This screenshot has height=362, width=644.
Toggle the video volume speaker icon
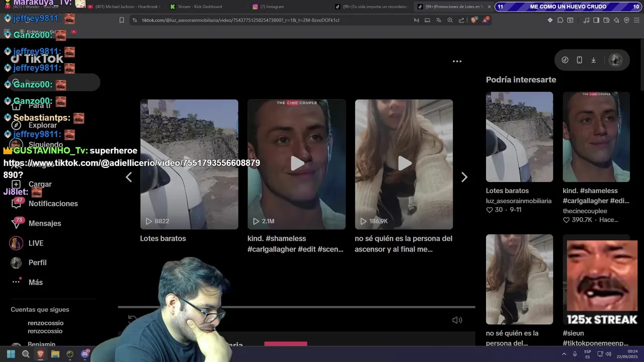point(457,320)
